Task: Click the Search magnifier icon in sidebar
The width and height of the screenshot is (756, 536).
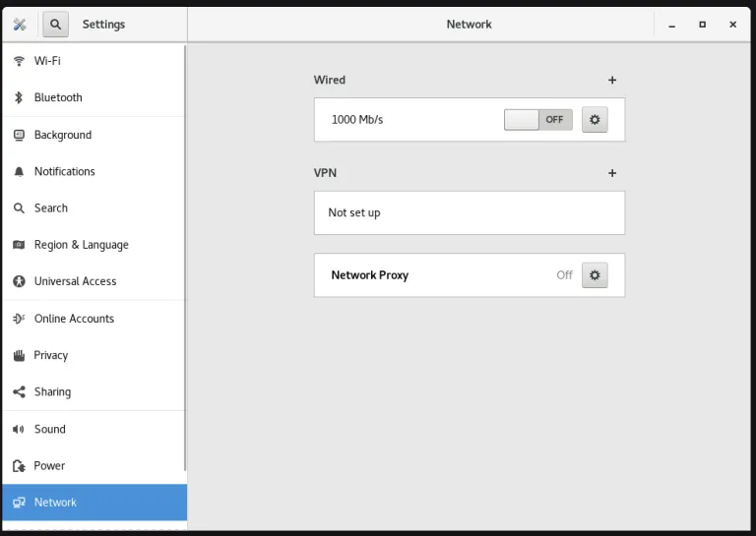Action: [19, 208]
